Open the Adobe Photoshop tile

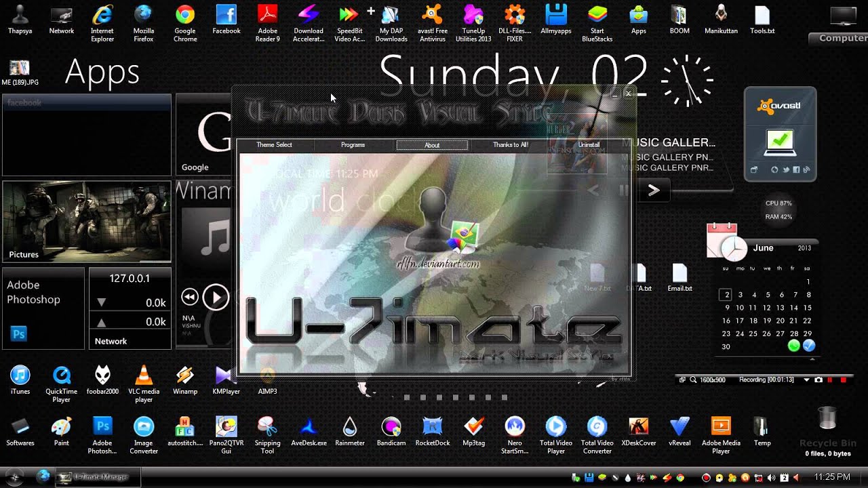tap(43, 308)
